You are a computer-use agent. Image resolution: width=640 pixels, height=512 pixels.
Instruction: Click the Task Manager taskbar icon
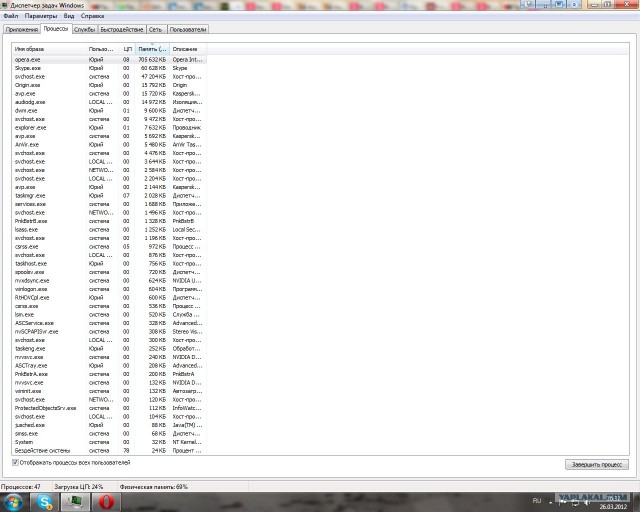(x=75, y=502)
